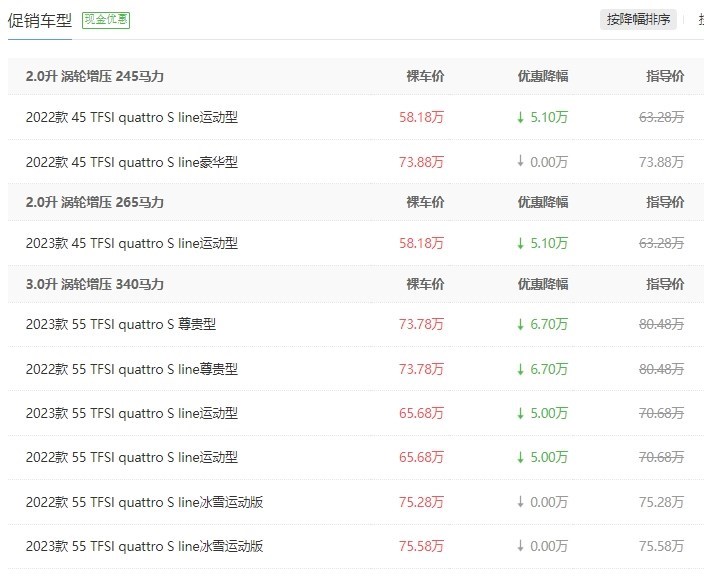Open 2022款 45 TFSI quattro S line豪华型
Image resolution: width=704 pixels, height=578 pixels.
click(132, 162)
